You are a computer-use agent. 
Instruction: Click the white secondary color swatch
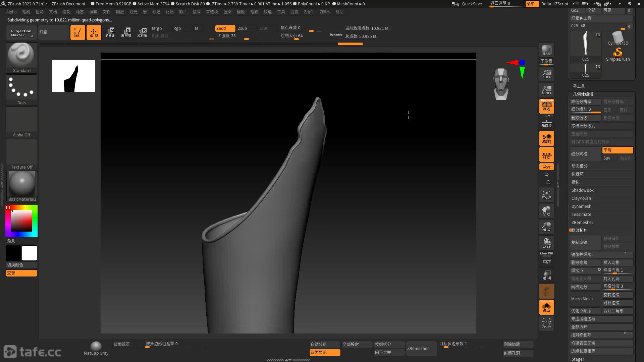click(x=30, y=253)
